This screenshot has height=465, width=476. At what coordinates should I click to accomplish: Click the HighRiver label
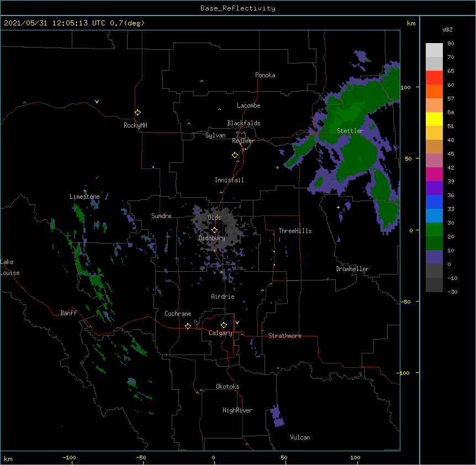point(237,410)
